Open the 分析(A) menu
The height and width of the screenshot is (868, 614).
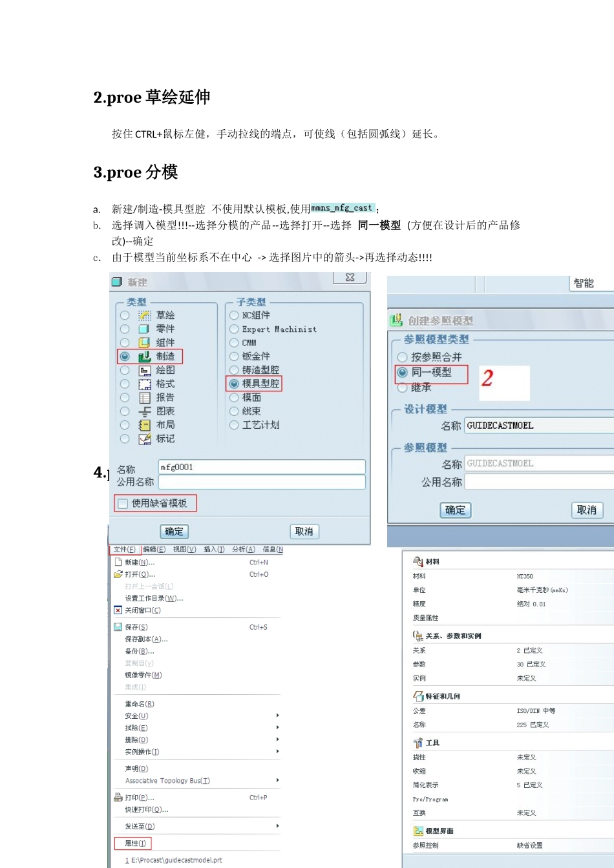click(244, 550)
